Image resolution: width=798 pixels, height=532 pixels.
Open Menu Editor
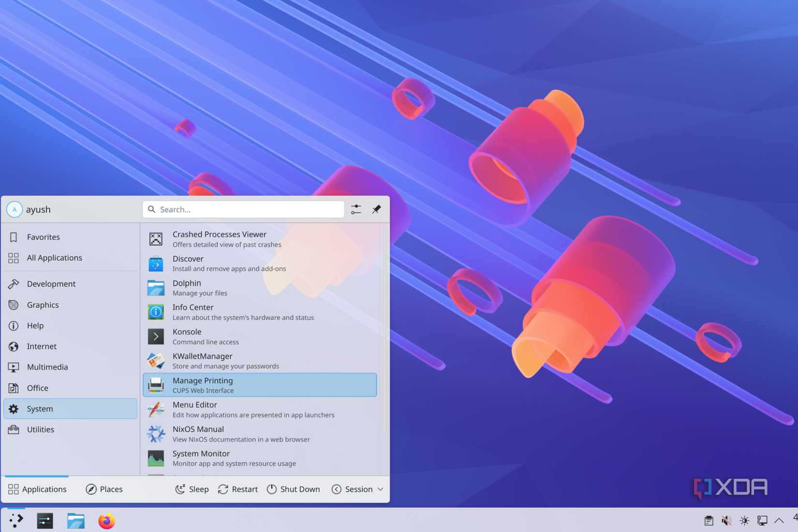click(260, 410)
